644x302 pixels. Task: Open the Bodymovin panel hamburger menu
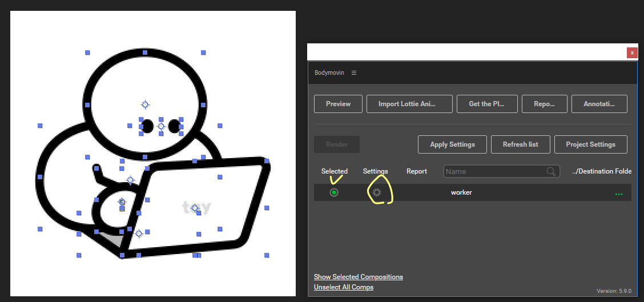point(354,73)
